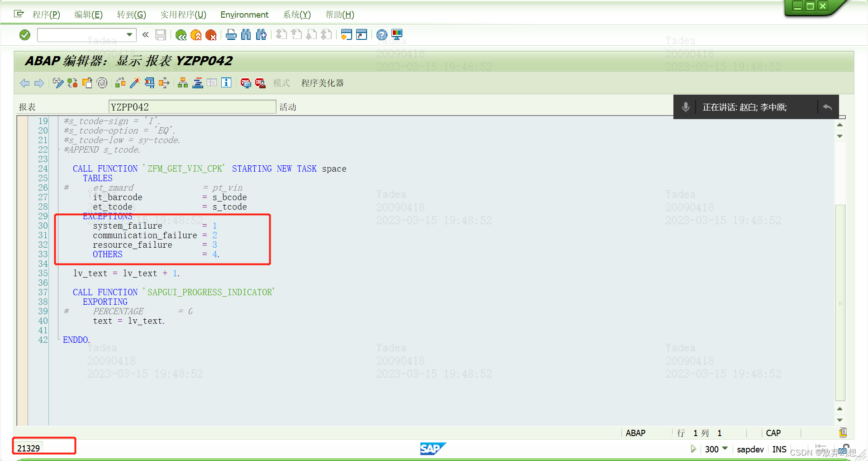Click the Fullscreen on/off icon

tap(212, 83)
